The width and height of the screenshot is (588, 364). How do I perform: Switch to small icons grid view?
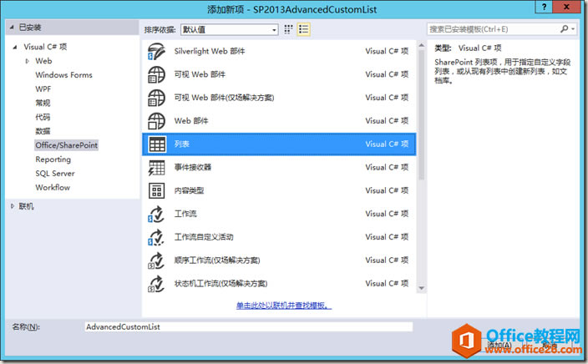click(x=288, y=29)
